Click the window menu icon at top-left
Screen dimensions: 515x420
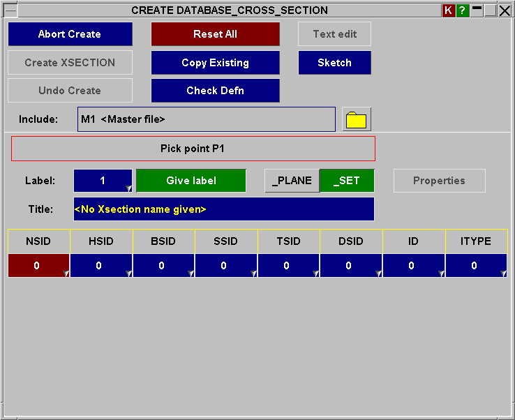pos(10,10)
